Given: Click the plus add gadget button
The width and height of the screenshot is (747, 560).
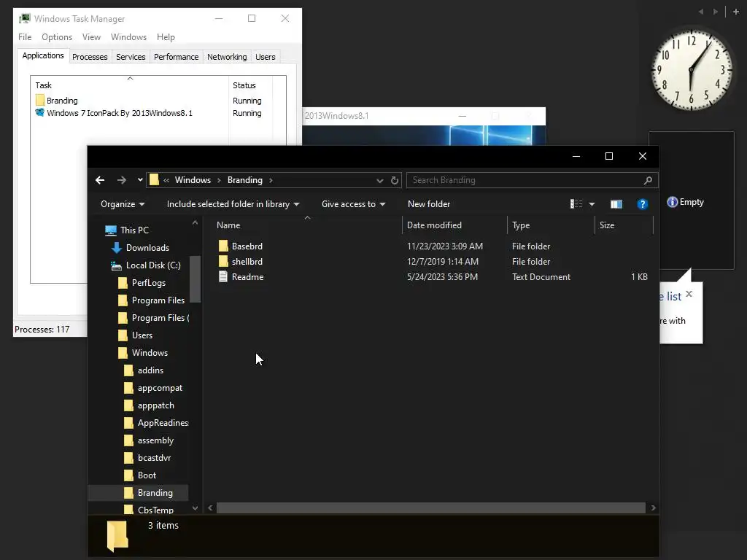Looking at the screenshot, I should coord(735,12).
